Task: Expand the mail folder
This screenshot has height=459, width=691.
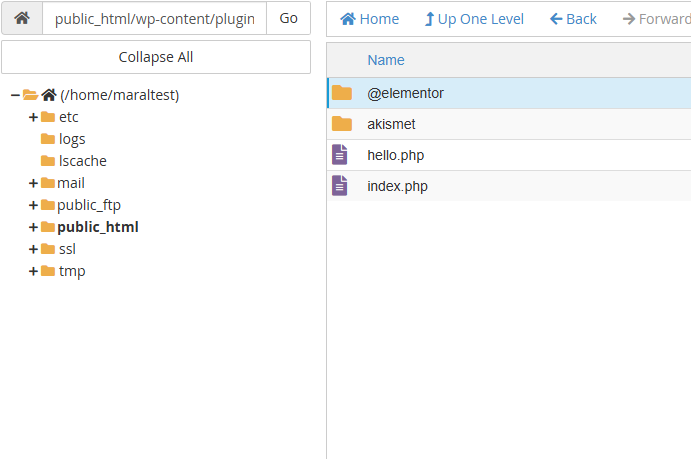Action: click(33, 183)
